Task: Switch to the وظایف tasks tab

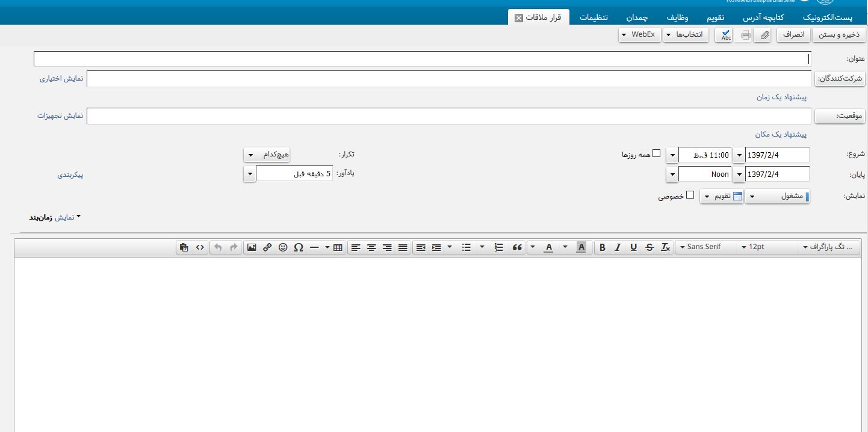Action: click(x=677, y=17)
